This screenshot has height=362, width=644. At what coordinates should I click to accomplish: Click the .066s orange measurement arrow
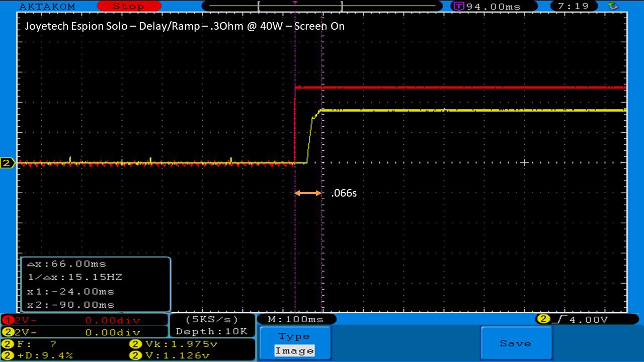click(x=308, y=193)
